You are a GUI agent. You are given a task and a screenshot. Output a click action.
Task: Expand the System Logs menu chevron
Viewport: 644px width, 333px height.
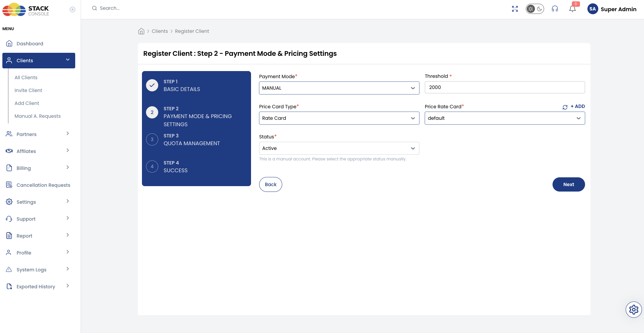coord(68,269)
